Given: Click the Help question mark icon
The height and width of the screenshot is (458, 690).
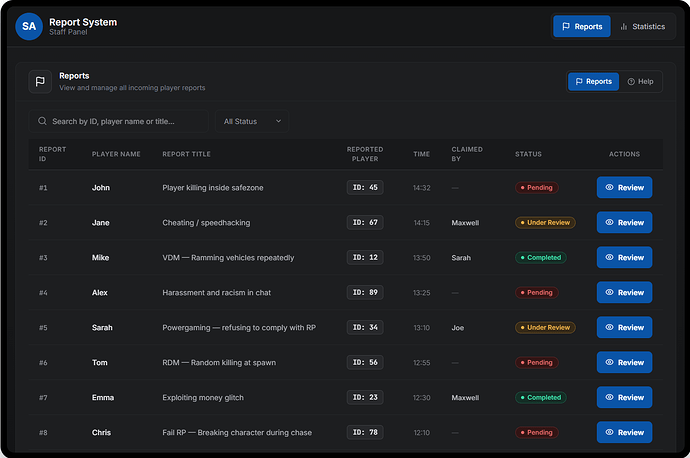Looking at the screenshot, I should (x=630, y=82).
